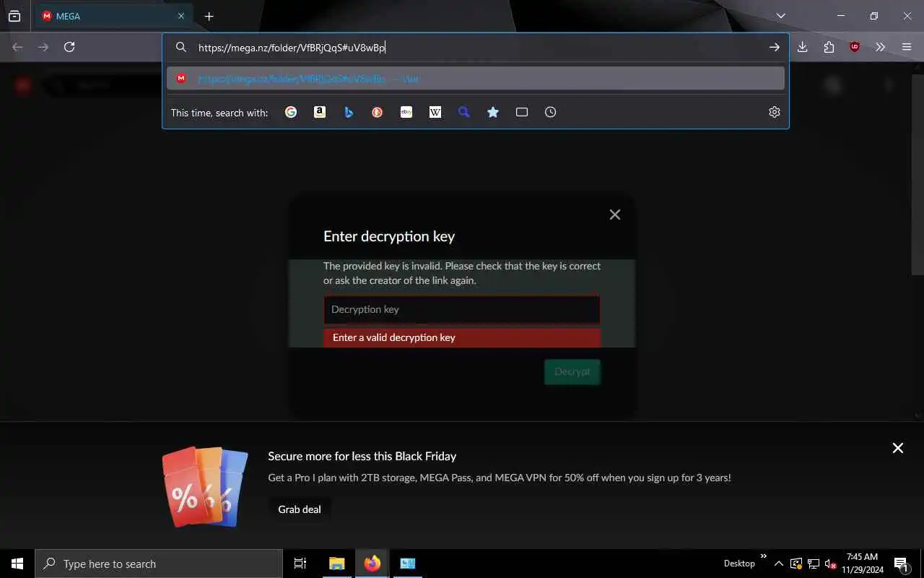Go forward to the next page

(43, 47)
